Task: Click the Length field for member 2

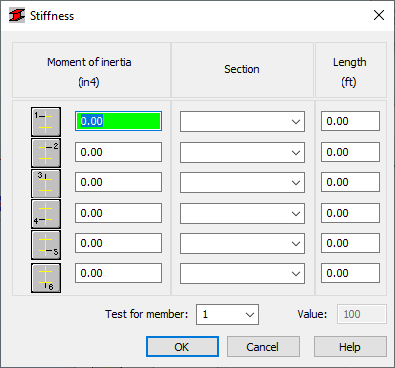Action: (350, 152)
